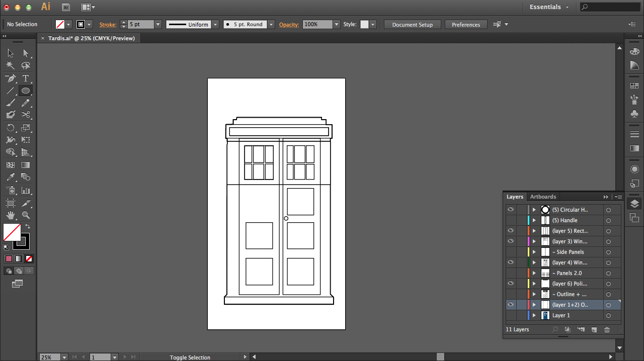Delete selected layer with trash icon

pos(607,330)
